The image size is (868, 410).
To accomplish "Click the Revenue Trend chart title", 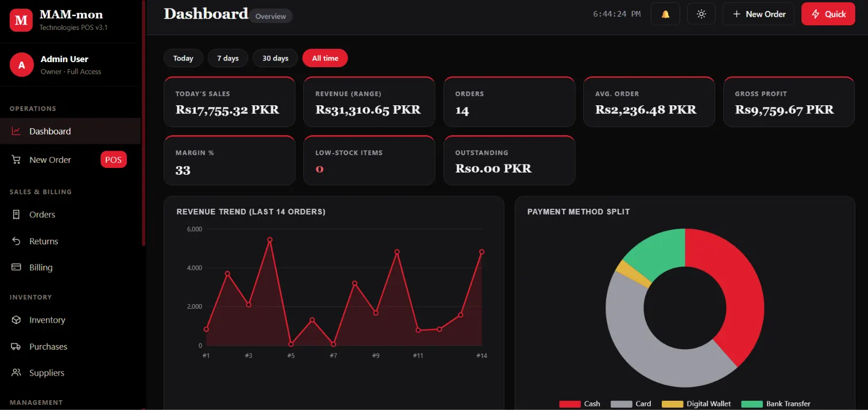I will (251, 212).
